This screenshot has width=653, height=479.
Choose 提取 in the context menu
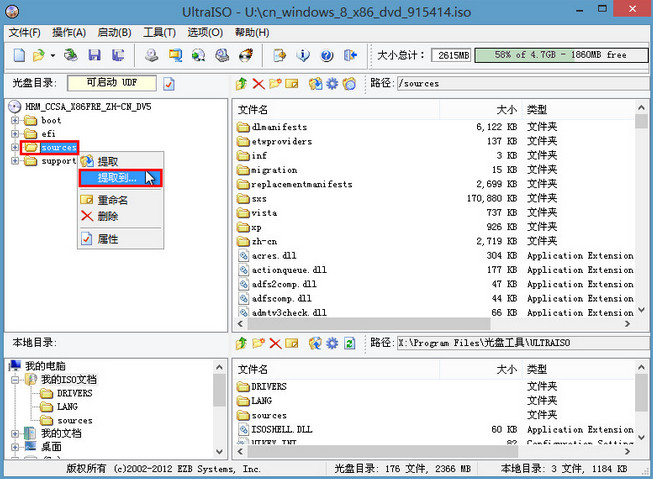121,161
